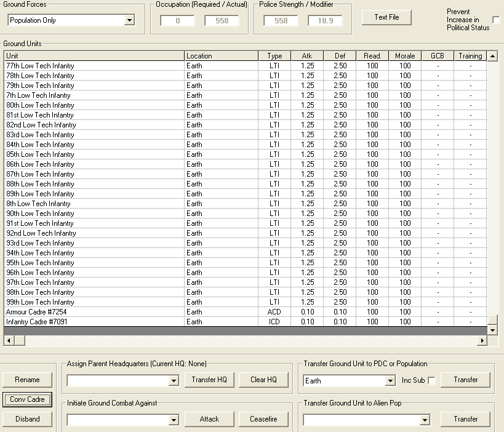Select 7th Low Tech Infantry row
This screenshot has width=504, height=432.
tap(246, 95)
